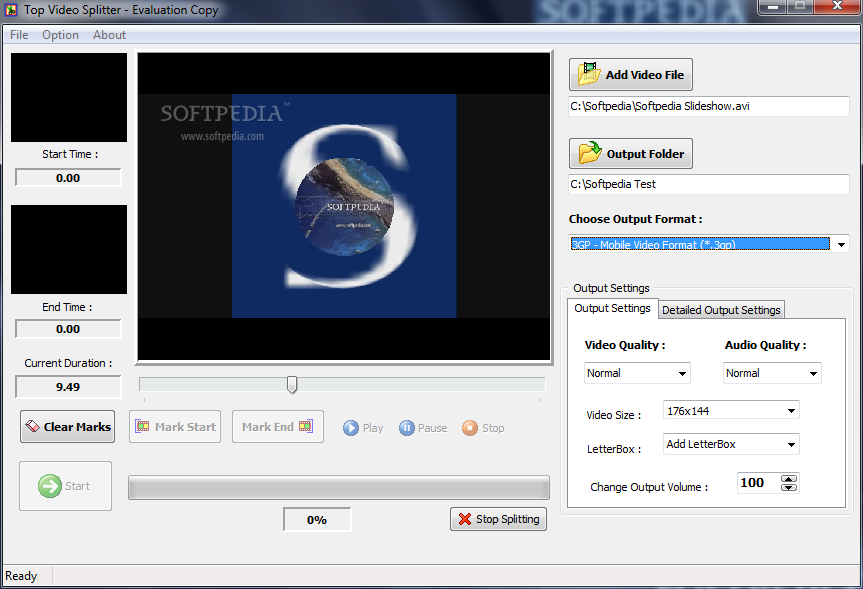Switch to the Output Settings tab

612,308
